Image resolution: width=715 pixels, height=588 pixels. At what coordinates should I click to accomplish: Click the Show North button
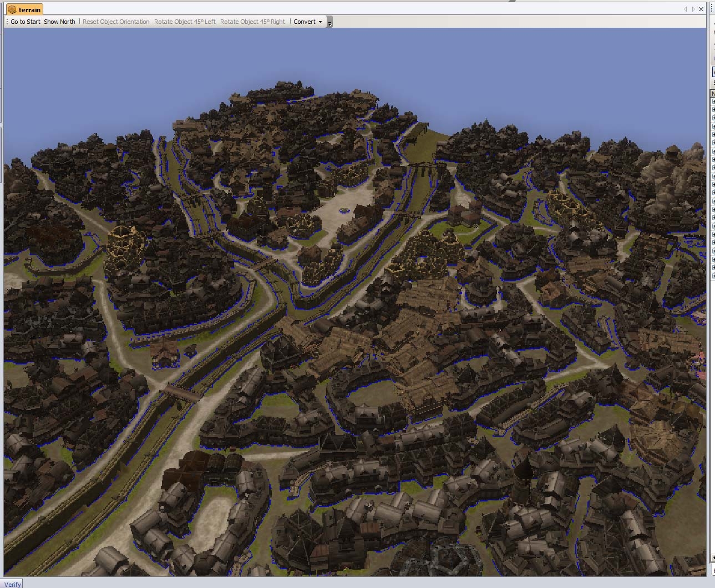point(59,22)
